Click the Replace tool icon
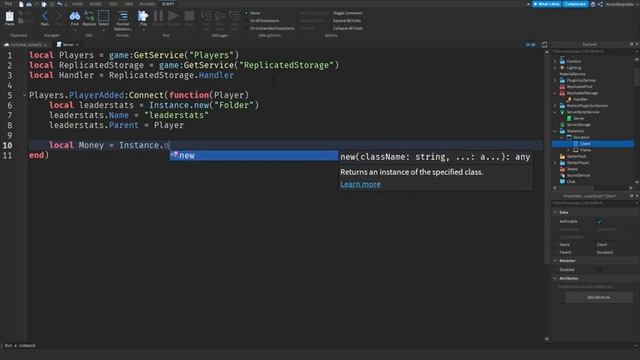 (89, 16)
